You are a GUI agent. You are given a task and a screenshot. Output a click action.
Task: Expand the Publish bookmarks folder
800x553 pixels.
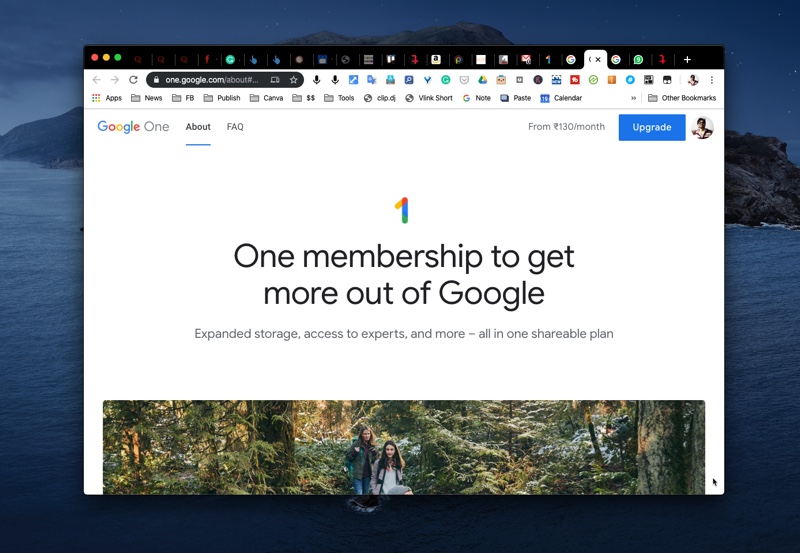click(222, 98)
